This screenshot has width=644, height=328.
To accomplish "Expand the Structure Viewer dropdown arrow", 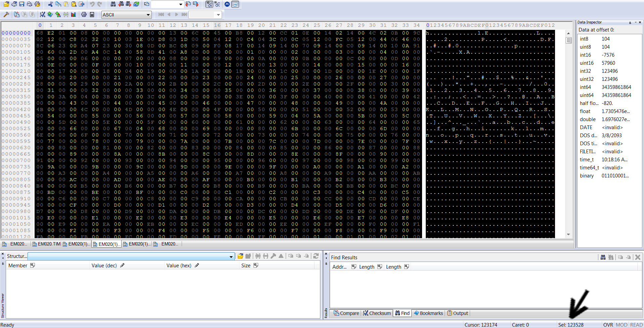I will tap(231, 257).
